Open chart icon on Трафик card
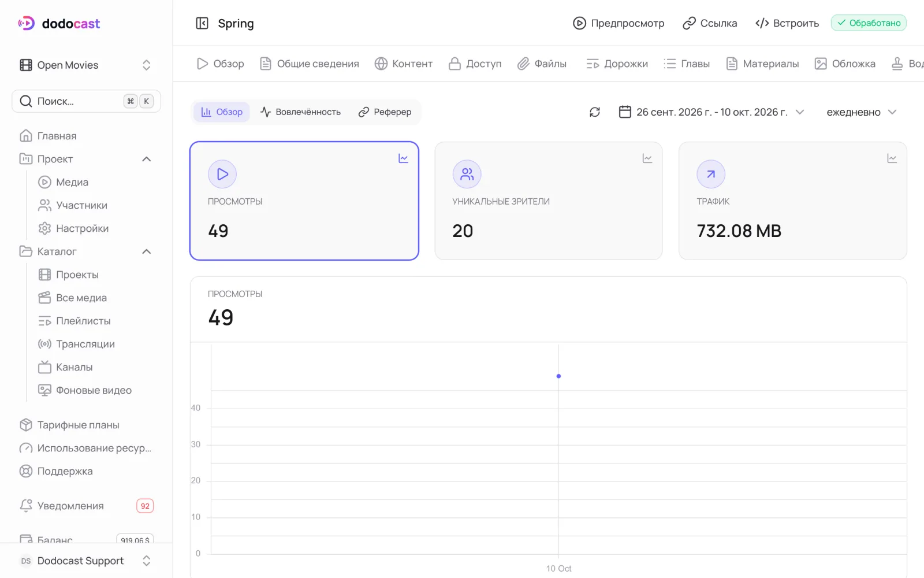 coord(892,158)
